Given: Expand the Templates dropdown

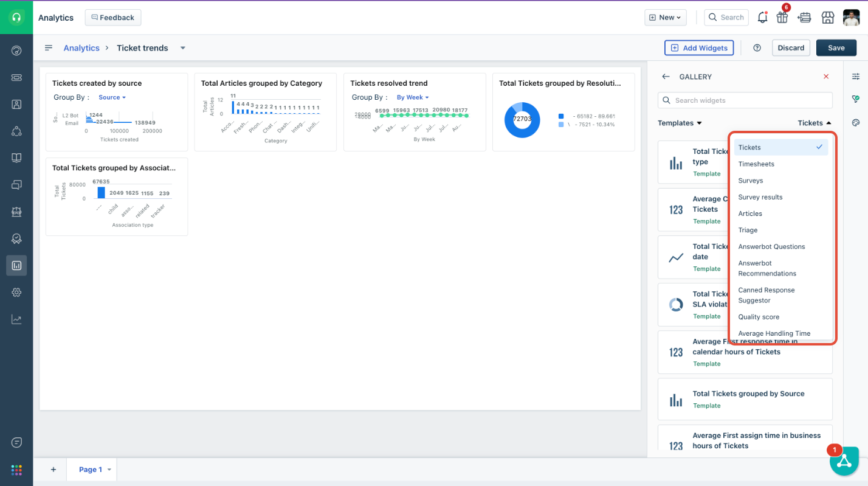Looking at the screenshot, I should tap(680, 123).
